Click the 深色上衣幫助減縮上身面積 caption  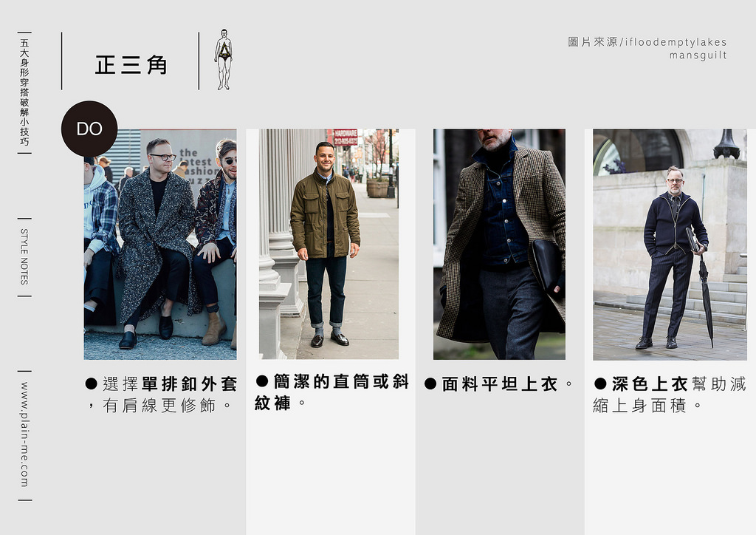point(670,394)
